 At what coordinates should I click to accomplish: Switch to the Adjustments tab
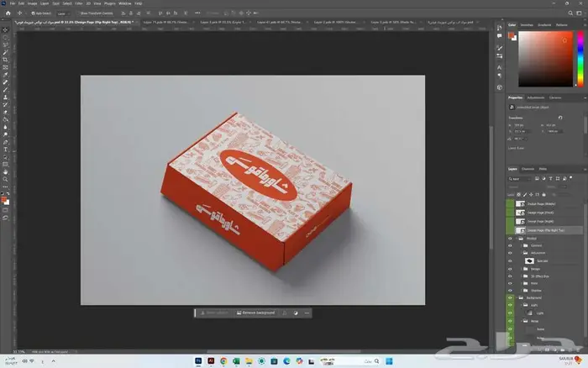(x=536, y=98)
